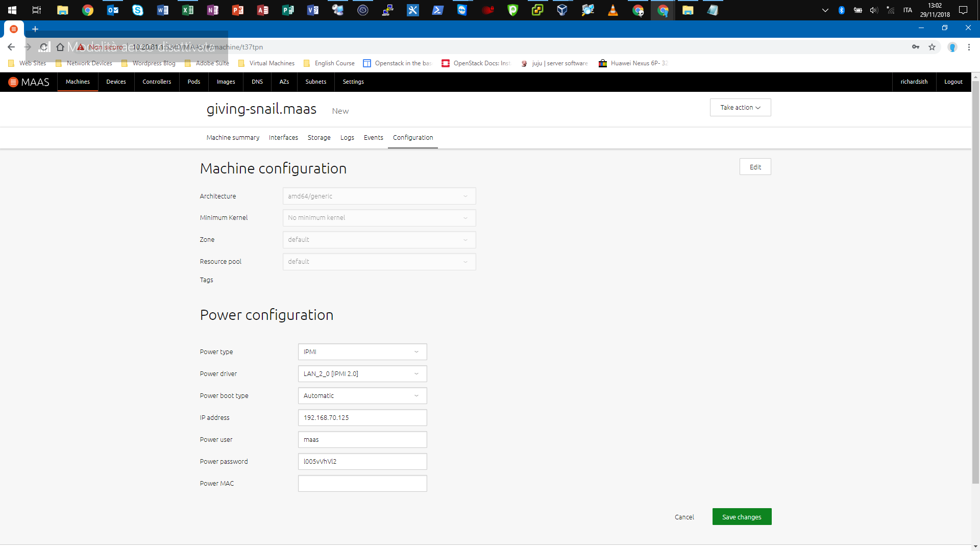
Task: Open the Subnets menu item
Action: click(315, 82)
